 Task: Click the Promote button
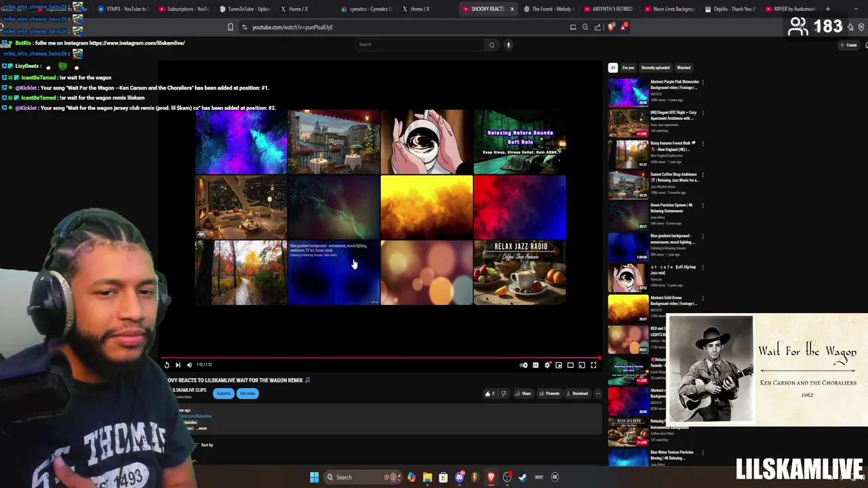click(550, 393)
